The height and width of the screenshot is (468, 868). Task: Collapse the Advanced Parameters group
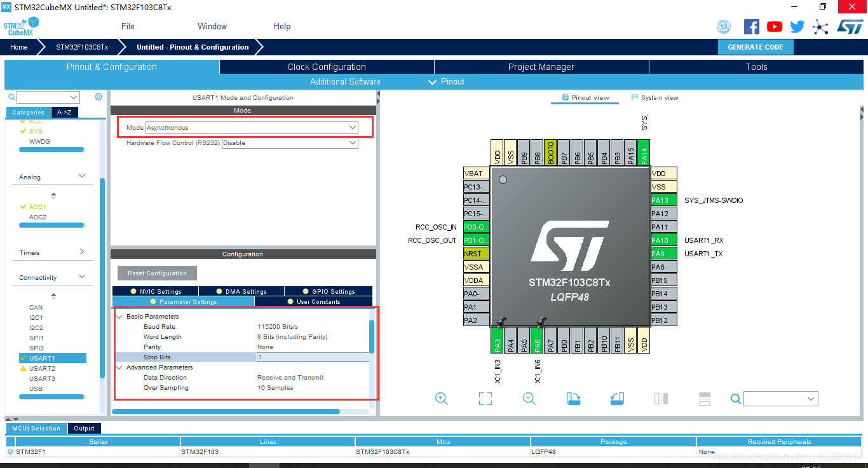(x=119, y=367)
